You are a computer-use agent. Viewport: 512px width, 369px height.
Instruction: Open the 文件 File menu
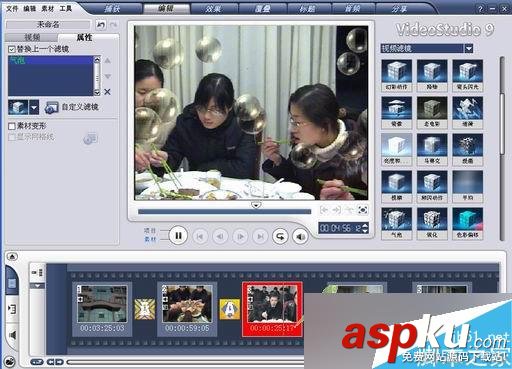click(x=12, y=9)
